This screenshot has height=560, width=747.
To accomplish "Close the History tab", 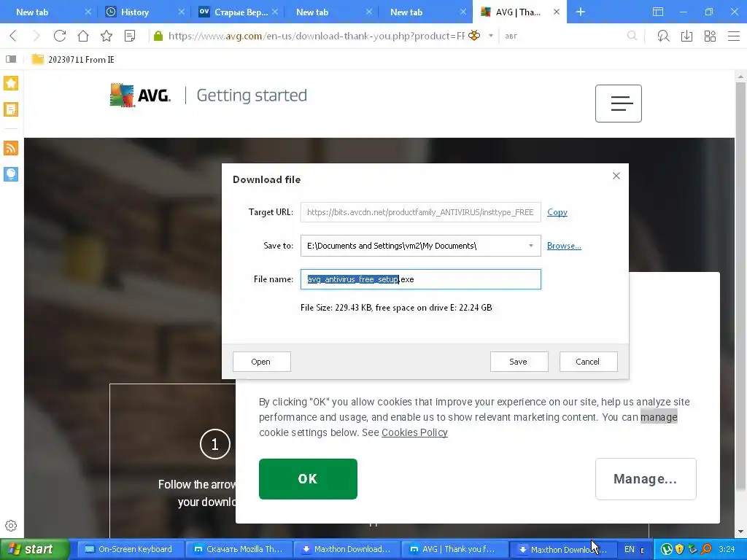I will 181,12.
